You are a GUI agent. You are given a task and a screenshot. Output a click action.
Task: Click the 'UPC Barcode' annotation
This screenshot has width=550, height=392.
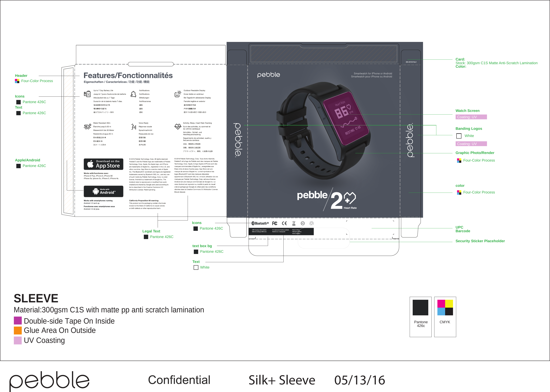coord(463,229)
